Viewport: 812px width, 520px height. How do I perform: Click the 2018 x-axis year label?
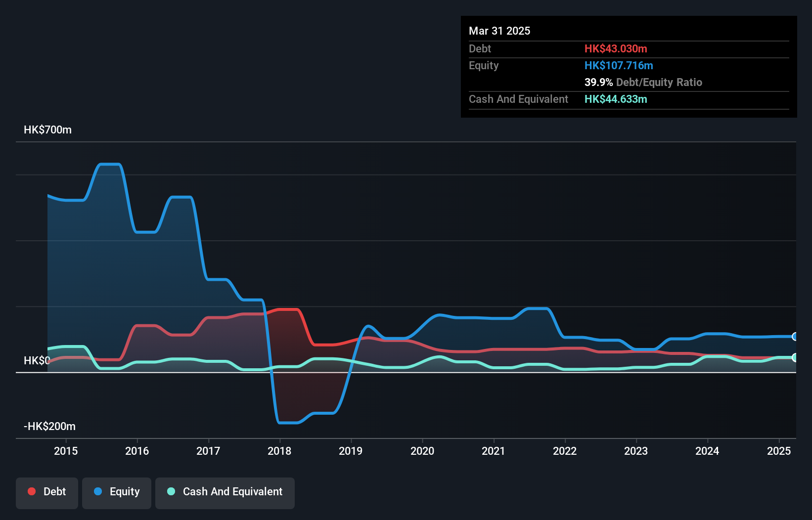click(279, 451)
